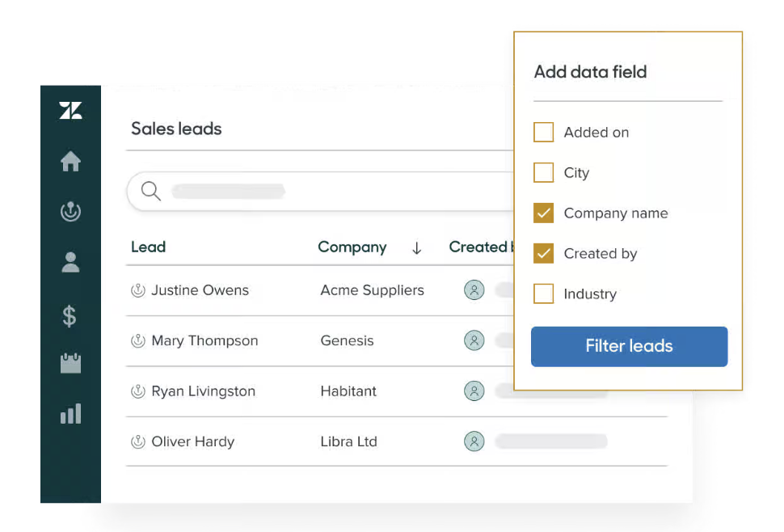Image resolution: width=784 pixels, height=532 pixels.
Task: Open the Contacts person icon in sidebar
Action: (71, 262)
